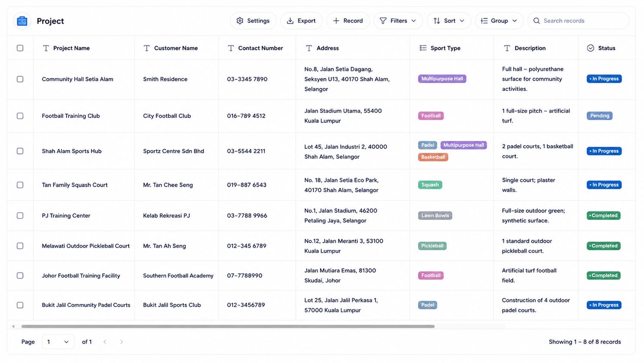The image size is (644, 363).
Task: Click the Export download icon
Action: 290,21
